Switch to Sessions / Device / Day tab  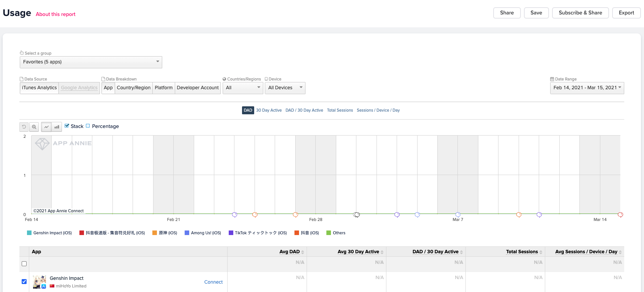pyautogui.click(x=378, y=110)
